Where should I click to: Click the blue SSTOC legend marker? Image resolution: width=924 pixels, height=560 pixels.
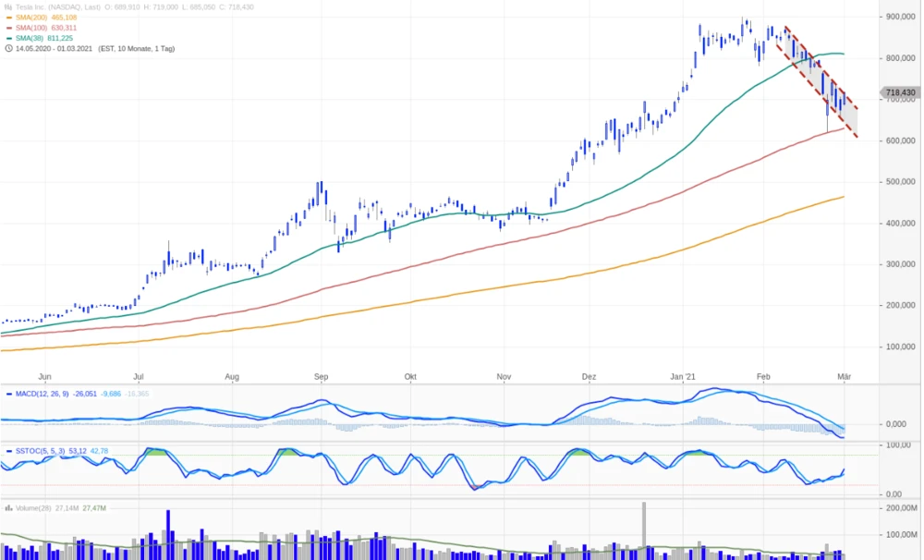[x=8, y=450]
